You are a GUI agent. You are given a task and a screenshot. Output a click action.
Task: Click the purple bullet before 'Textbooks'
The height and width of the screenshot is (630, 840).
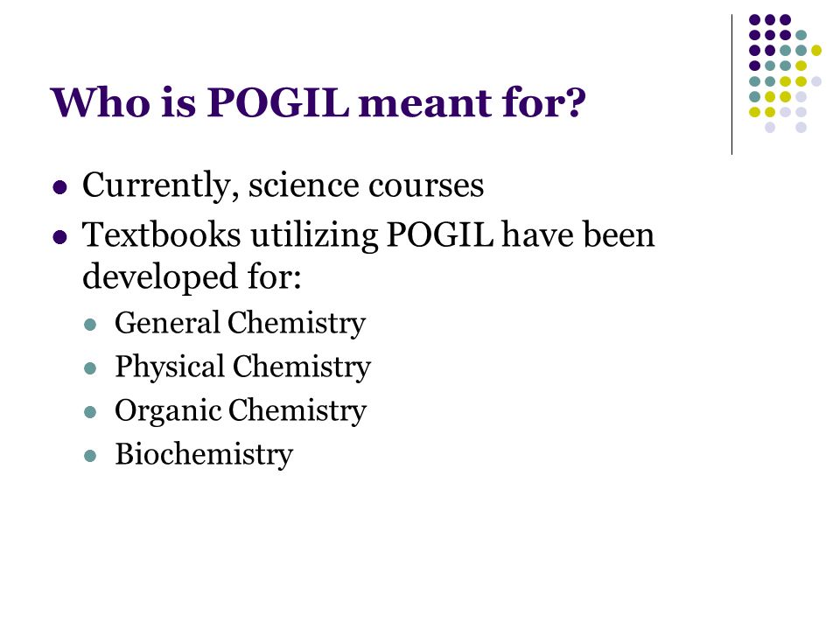pyautogui.click(x=60, y=237)
